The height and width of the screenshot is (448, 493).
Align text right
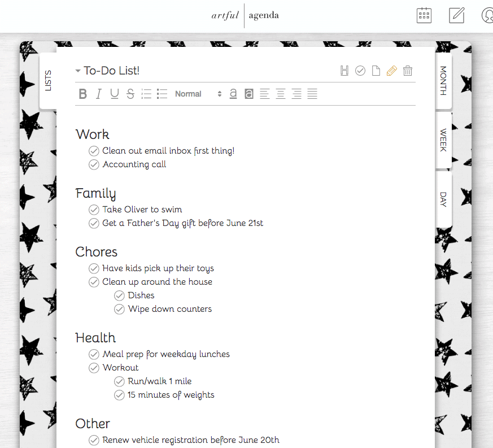point(296,94)
